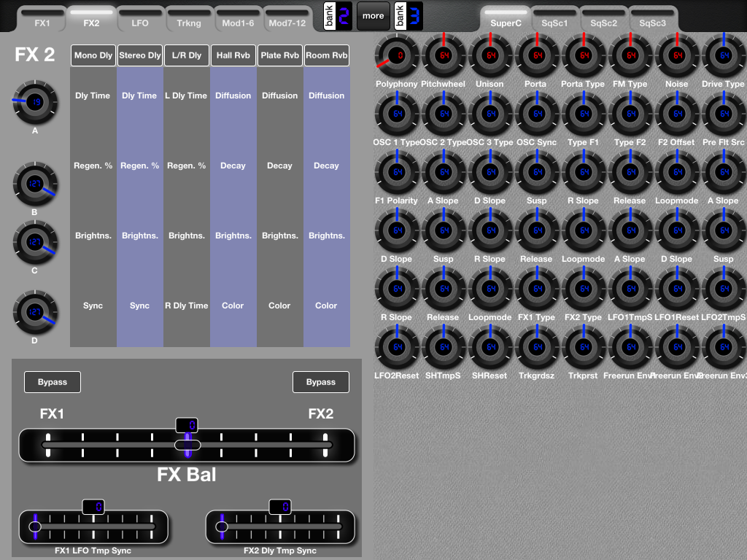The height and width of the screenshot is (560, 747).
Task: Click the OSC 2 Type knob
Action: point(444,114)
